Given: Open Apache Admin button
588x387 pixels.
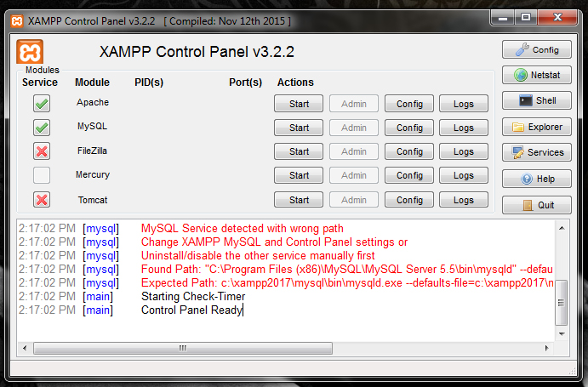Looking at the screenshot, I should 354,104.
